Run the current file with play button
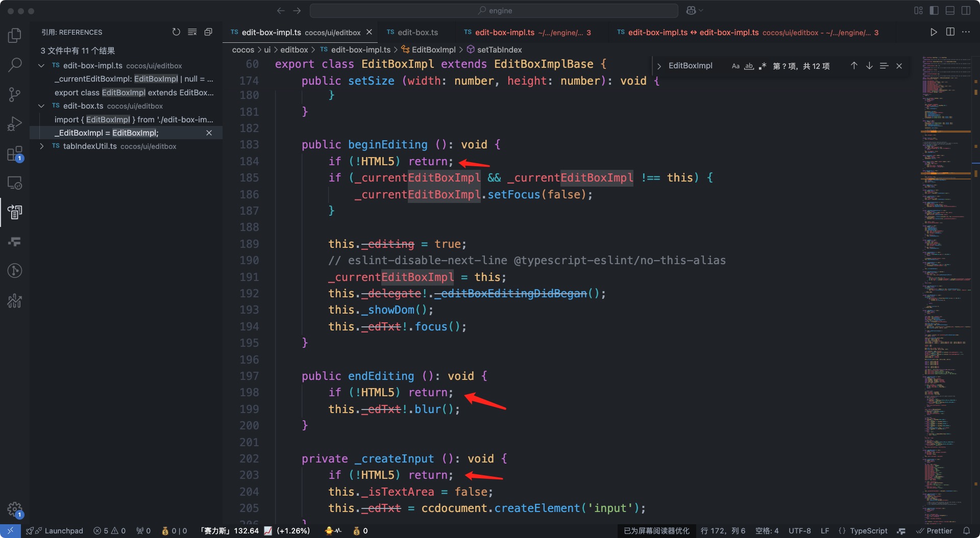This screenshot has height=538, width=980. (x=934, y=32)
